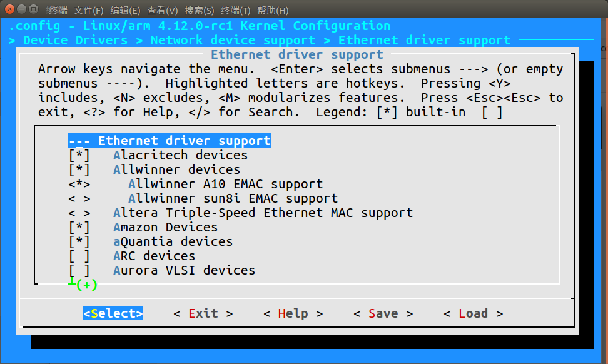Enable Aurora VLSI devices checkbox
The height and width of the screenshot is (364, 608).
coord(79,271)
